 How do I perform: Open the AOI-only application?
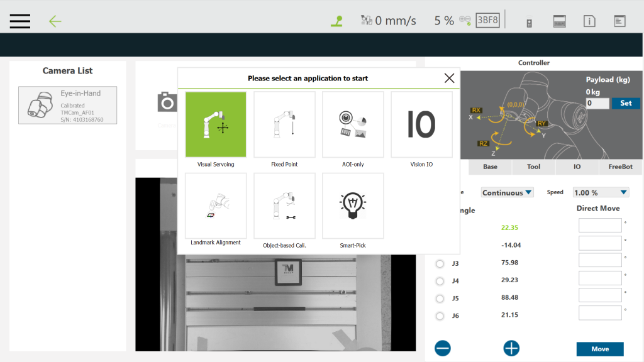tap(353, 124)
